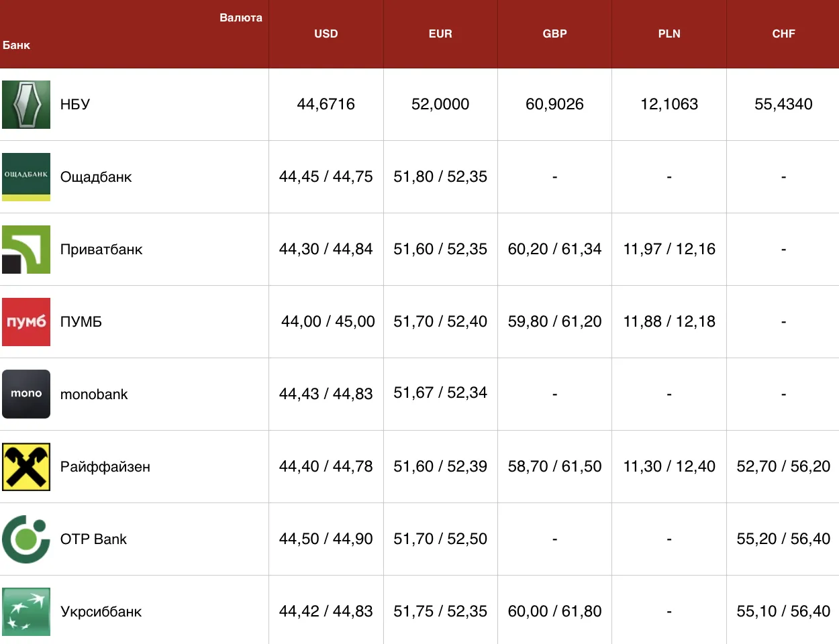Image resolution: width=839 pixels, height=644 pixels.
Task: Click НБУ GBP rate 60,9026
Action: (x=555, y=105)
